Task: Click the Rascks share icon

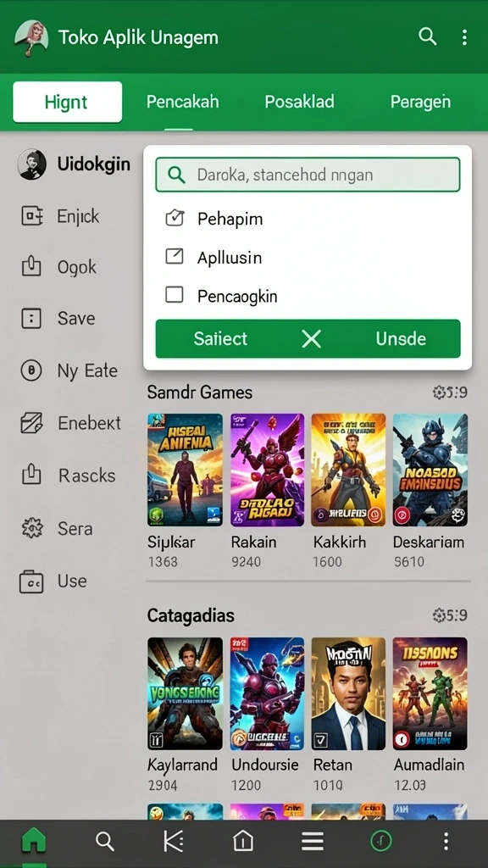Action: (31, 475)
